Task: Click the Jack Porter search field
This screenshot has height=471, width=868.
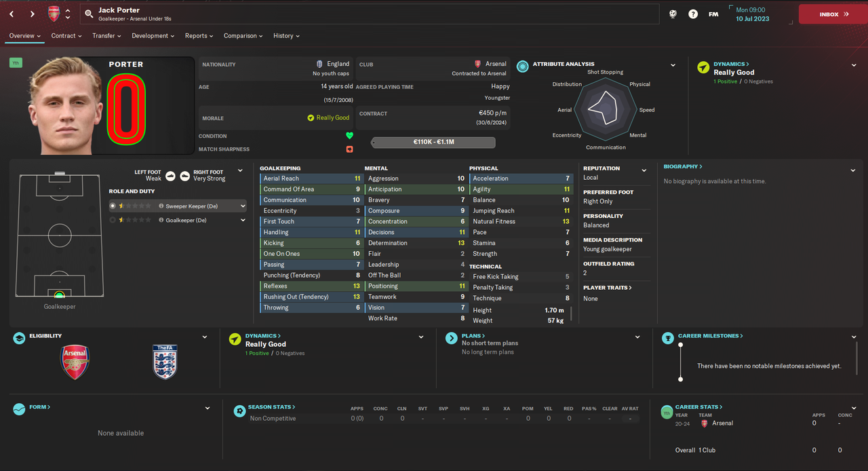Action: coord(370,14)
